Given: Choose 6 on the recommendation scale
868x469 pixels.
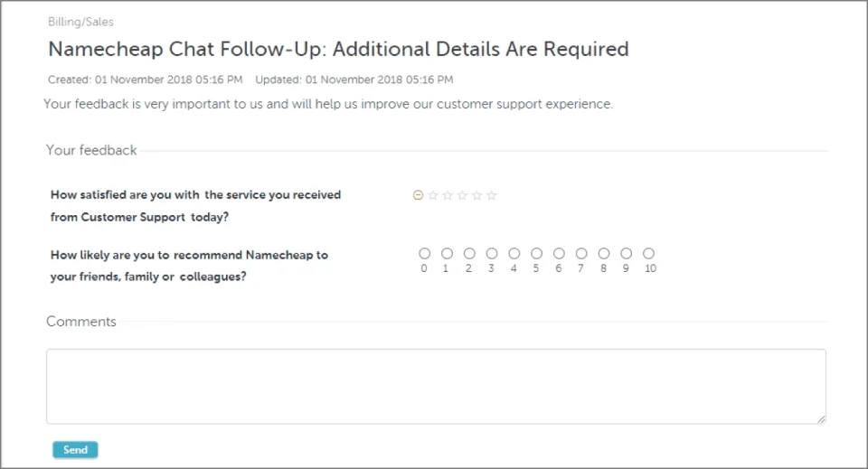Looking at the screenshot, I should coord(559,254).
